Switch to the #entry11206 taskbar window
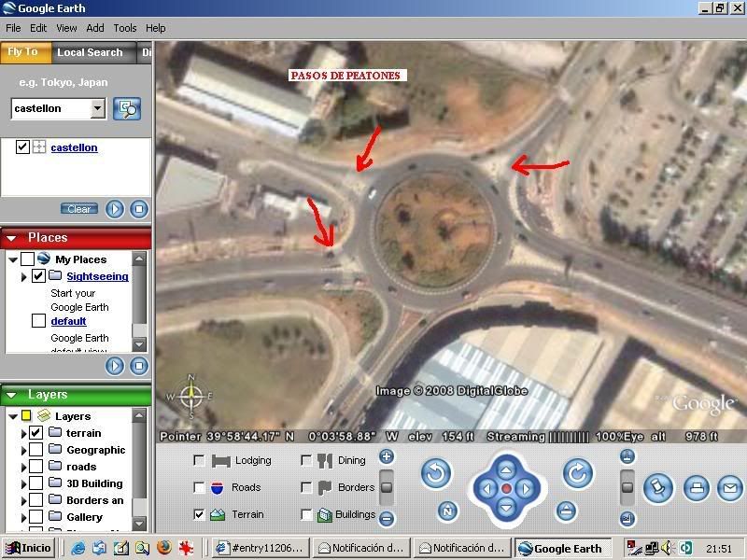747x560 pixels. click(261, 548)
